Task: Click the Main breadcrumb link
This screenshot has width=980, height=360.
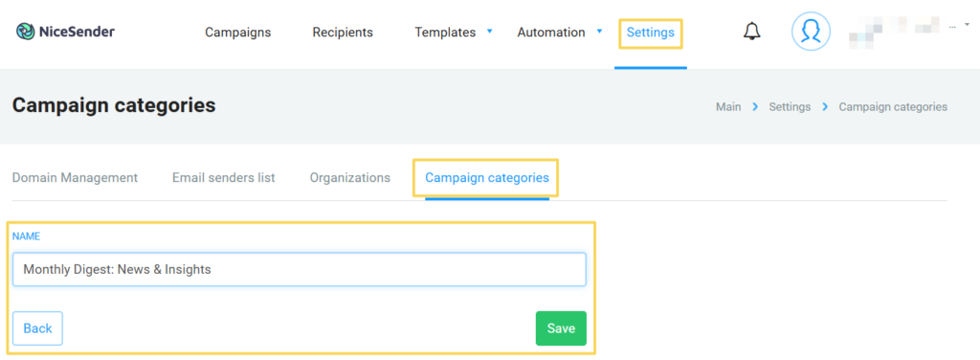Action: point(728,107)
